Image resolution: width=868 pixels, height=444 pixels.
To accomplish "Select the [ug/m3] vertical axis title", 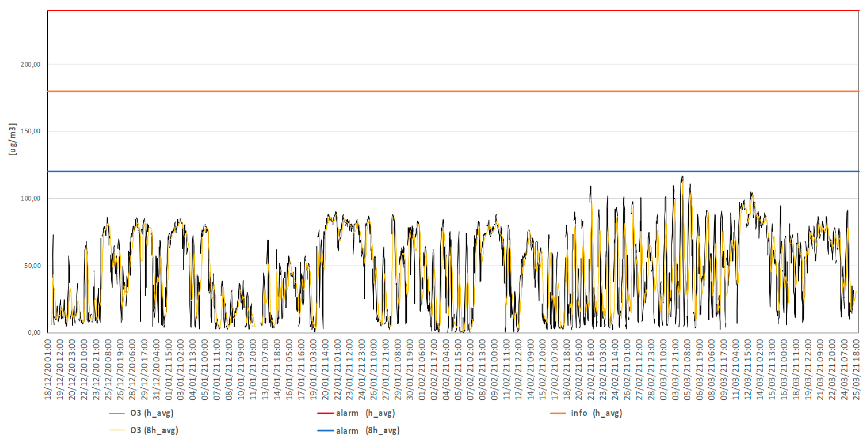I will (12, 139).
